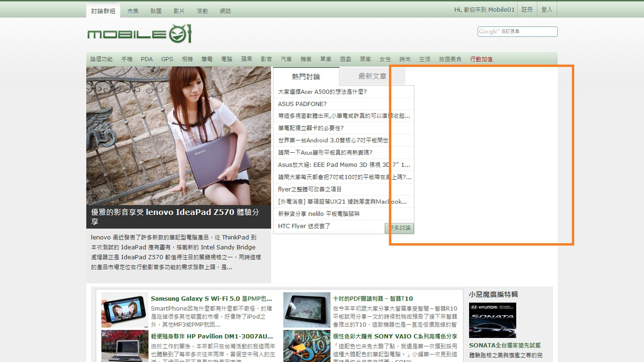The height and width of the screenshot is (362, 644).
Task: Open the ASUS PADFONE? discussion
Action: [x=302, y=104]
